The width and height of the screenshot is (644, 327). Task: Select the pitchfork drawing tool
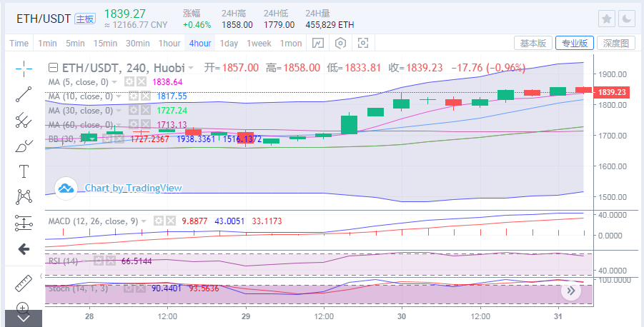pyautogui.click(x=24, y=120)
